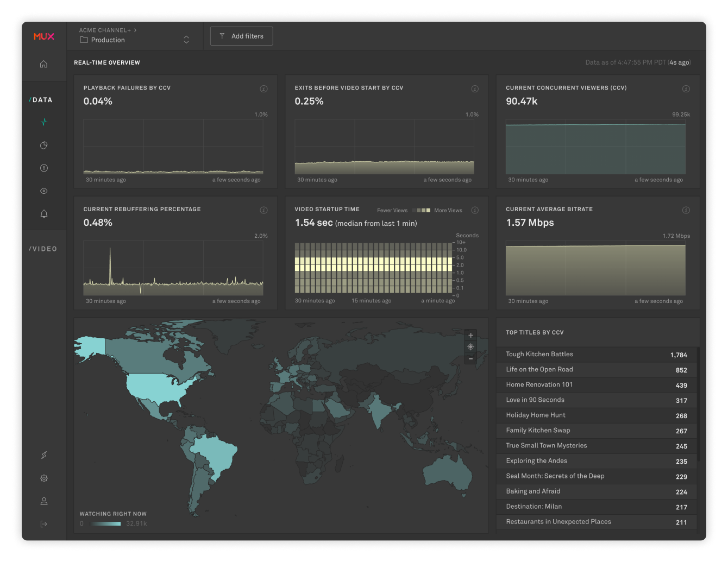Click the MUX logo
This screenshot has height=562, width=728.
(x=44, y=36)
